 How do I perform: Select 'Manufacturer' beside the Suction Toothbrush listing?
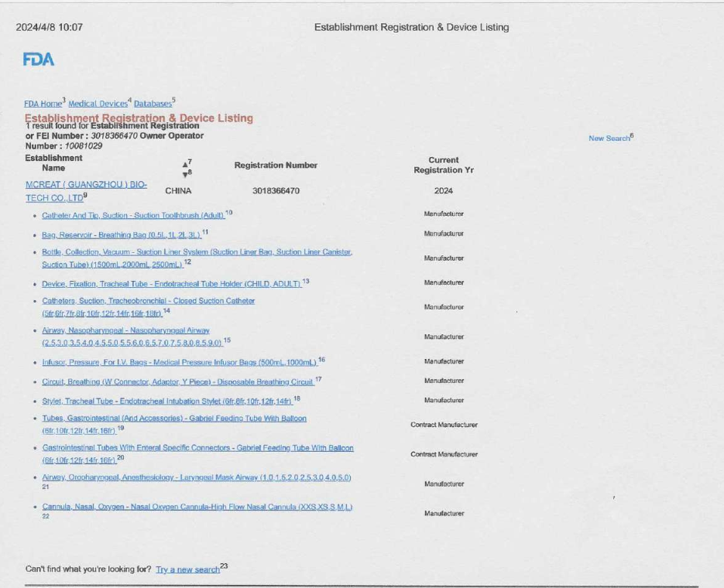(444, 214)
